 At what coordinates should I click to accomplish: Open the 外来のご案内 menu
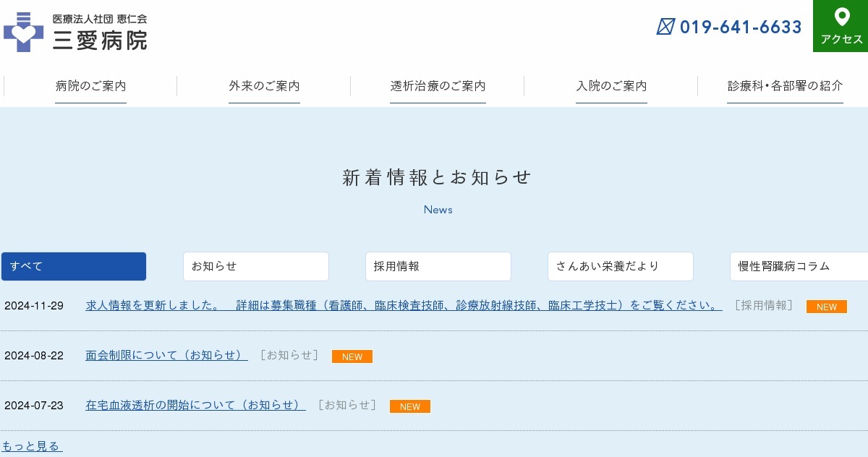click(x=264, y=86)
